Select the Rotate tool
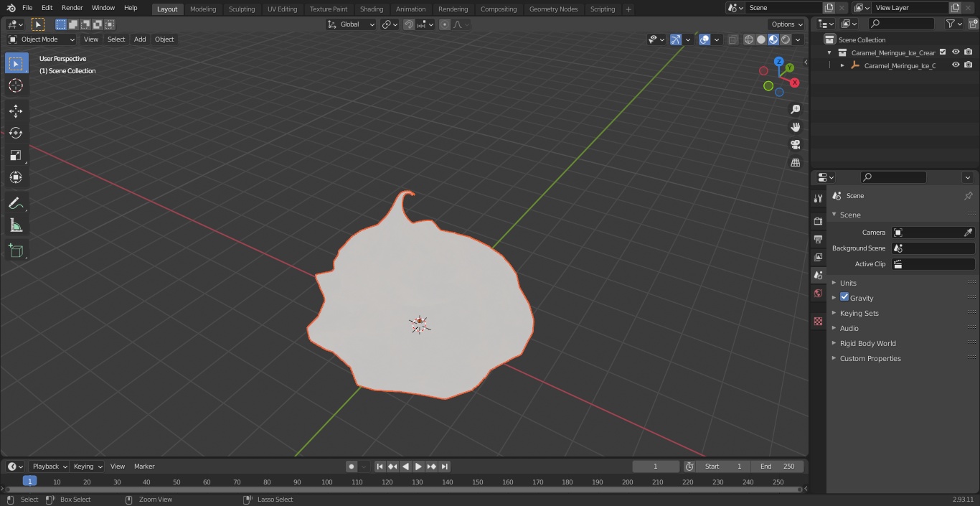This screenshot has width=980, height=506. tap(16, 133)
